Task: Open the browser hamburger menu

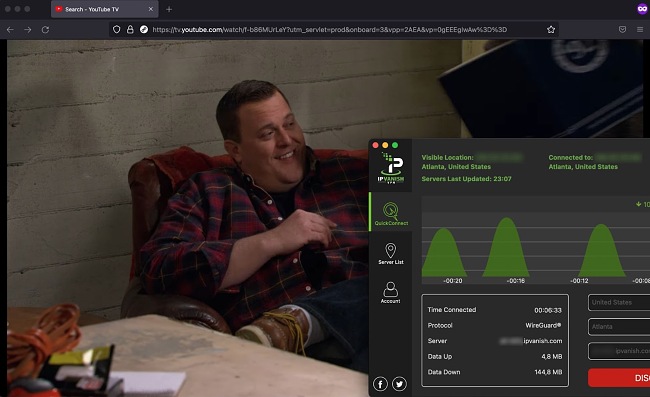Action: tap(640, 29)
